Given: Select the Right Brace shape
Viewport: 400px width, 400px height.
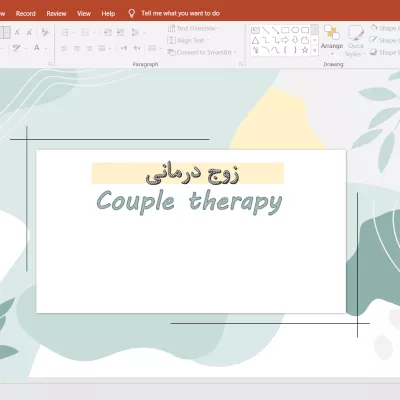Looking at the screenshot, I should (295, 50).
